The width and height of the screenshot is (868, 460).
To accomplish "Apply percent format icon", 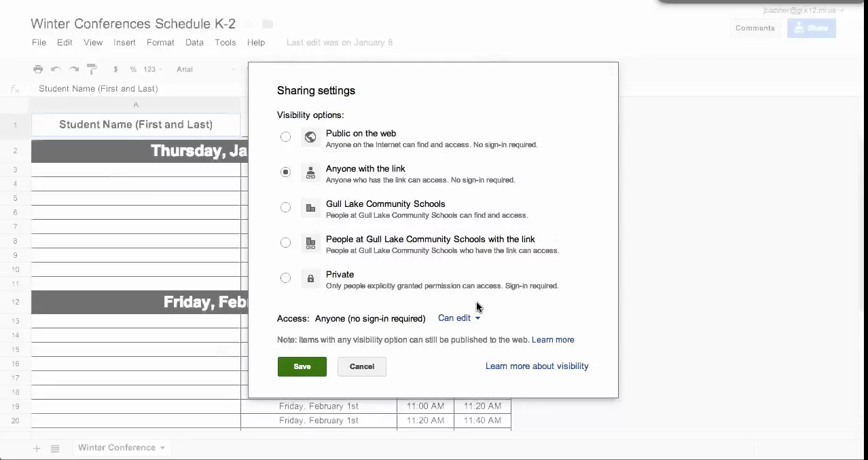I will click(133, 69).
